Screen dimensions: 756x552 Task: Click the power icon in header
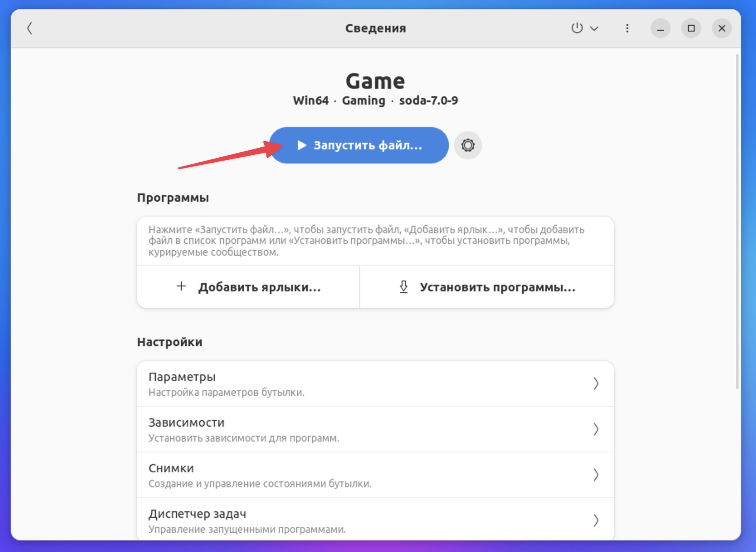(577, 28)
